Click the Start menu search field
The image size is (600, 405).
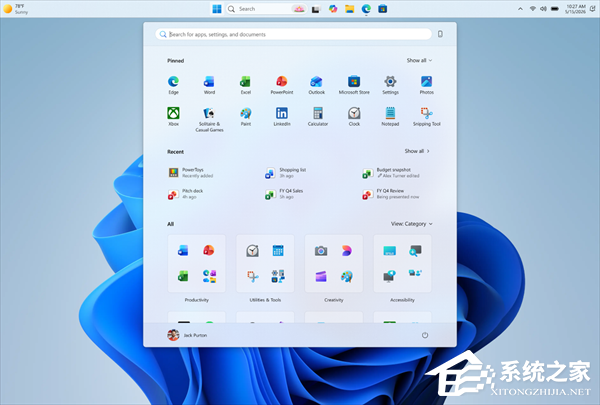293,34
